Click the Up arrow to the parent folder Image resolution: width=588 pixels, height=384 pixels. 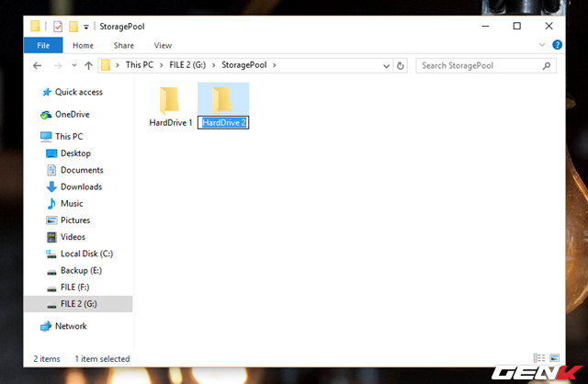tap(88, 66)
